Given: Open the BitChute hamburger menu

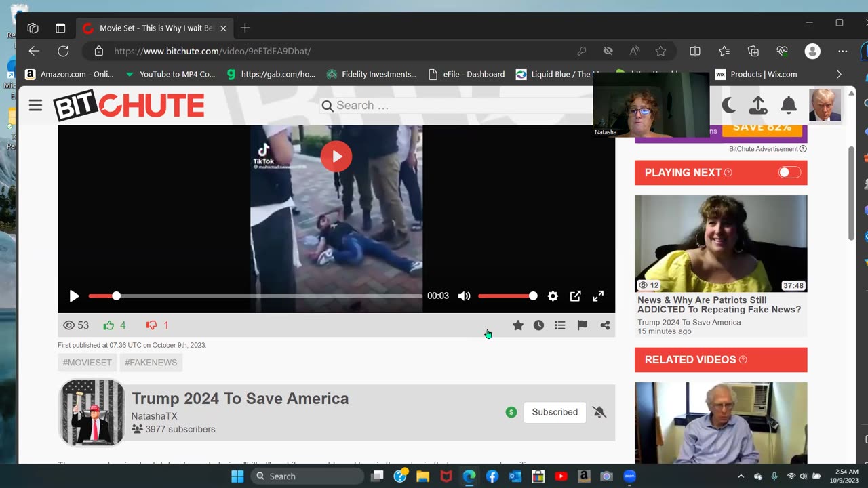Looking at the screenshot, I should point(35,105).
